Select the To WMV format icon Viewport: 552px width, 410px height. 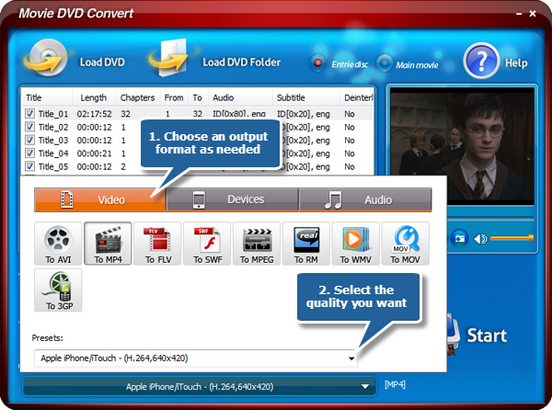(x=356, y=244)
